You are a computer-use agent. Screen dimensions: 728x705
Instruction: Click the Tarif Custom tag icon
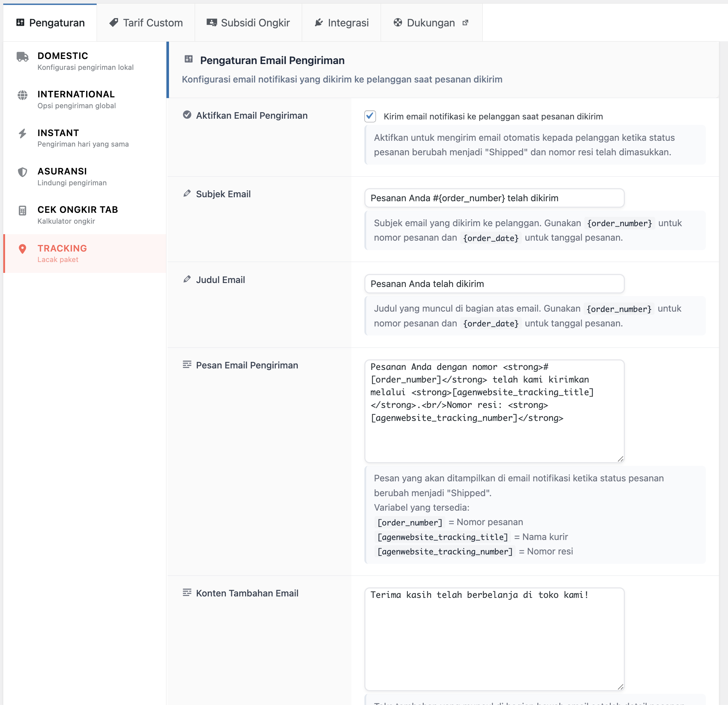click(x=114, y=23)
